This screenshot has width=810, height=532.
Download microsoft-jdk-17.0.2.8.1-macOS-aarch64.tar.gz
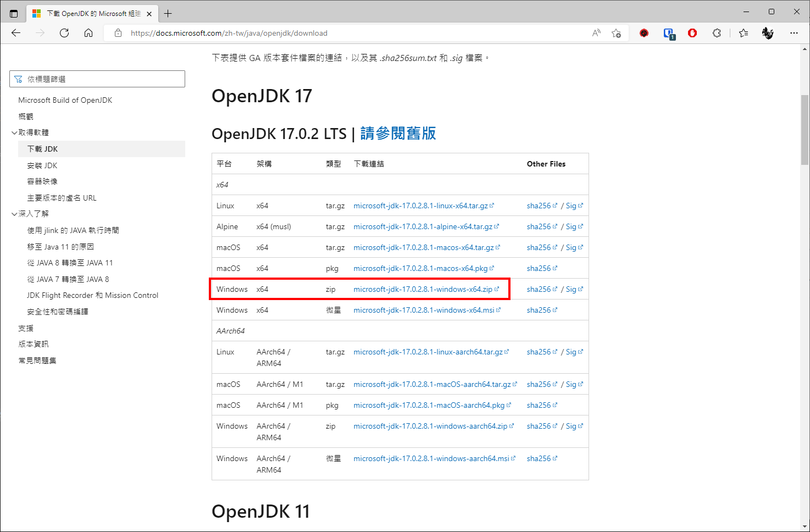pos(435,384)
